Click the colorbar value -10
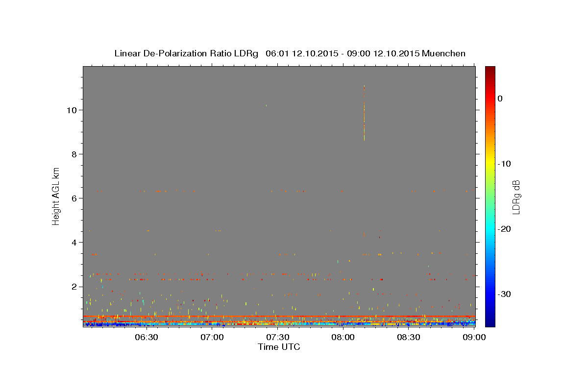588x392 pixels. [505, 164]
